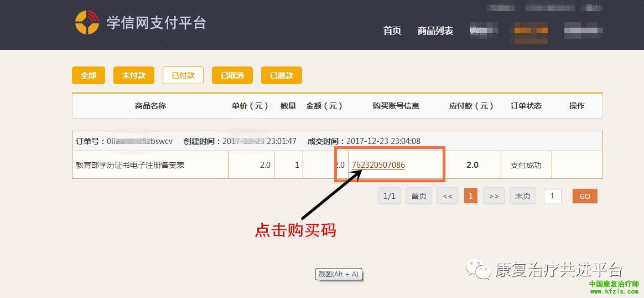Click the 1/1 page count indicator
This screenshot has height=298, width=644.
pyautogui.click(x=389, y=196)
